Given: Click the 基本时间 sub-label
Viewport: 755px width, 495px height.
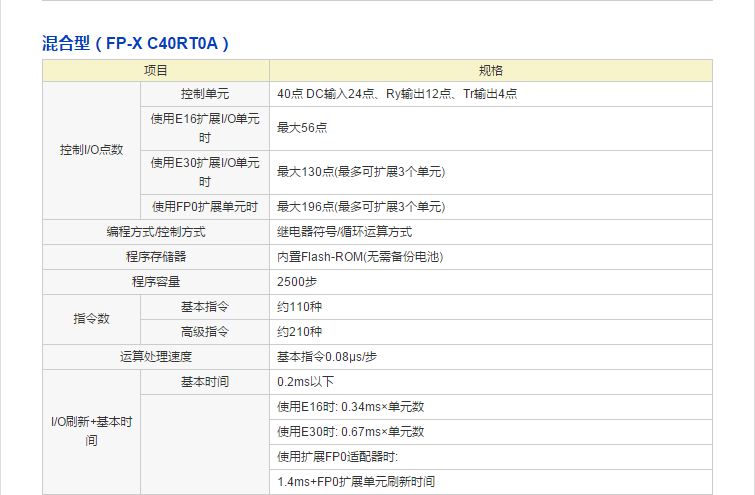Looking at the screenshot, I should 205,382.
